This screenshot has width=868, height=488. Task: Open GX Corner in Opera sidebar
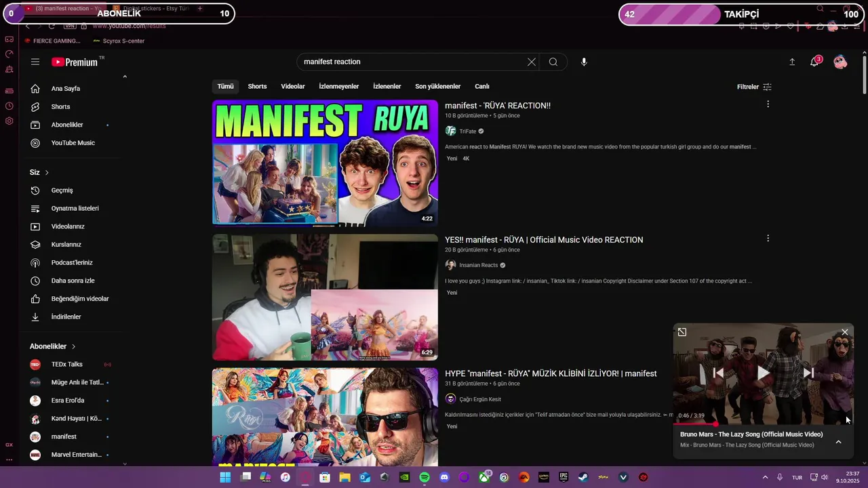click(9, 39)
